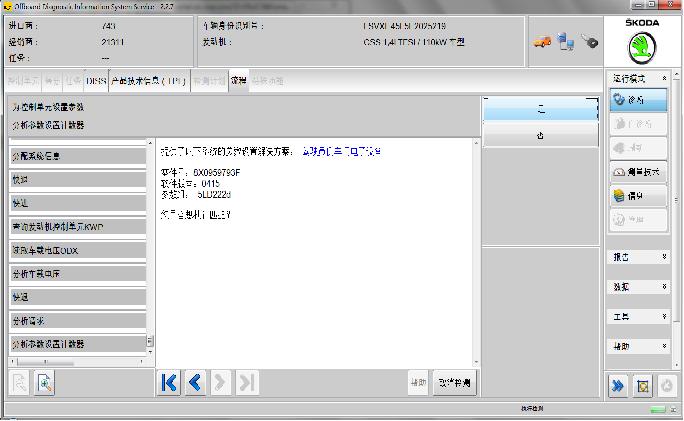The width and height of the screenshot is (684, 421).
Task: Open the 产品技术信息 (TPI) tab
Action: point(149,81)
